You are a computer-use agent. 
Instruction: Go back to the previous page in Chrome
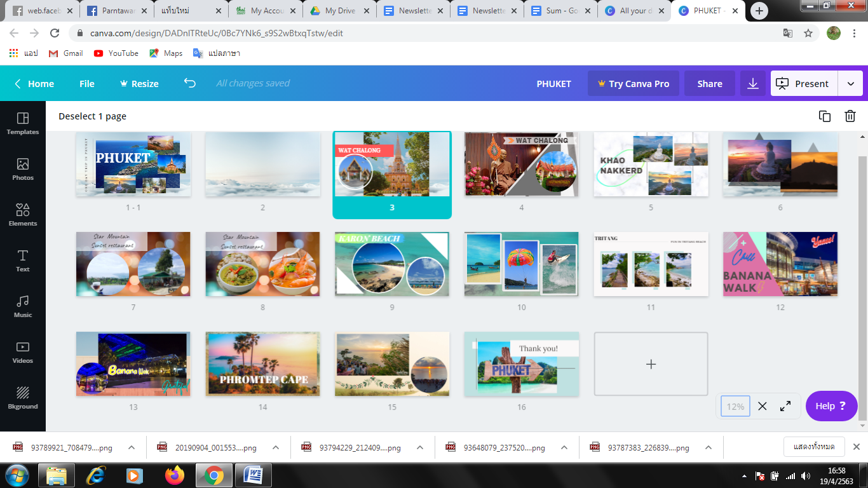click(x=14, y=33)
